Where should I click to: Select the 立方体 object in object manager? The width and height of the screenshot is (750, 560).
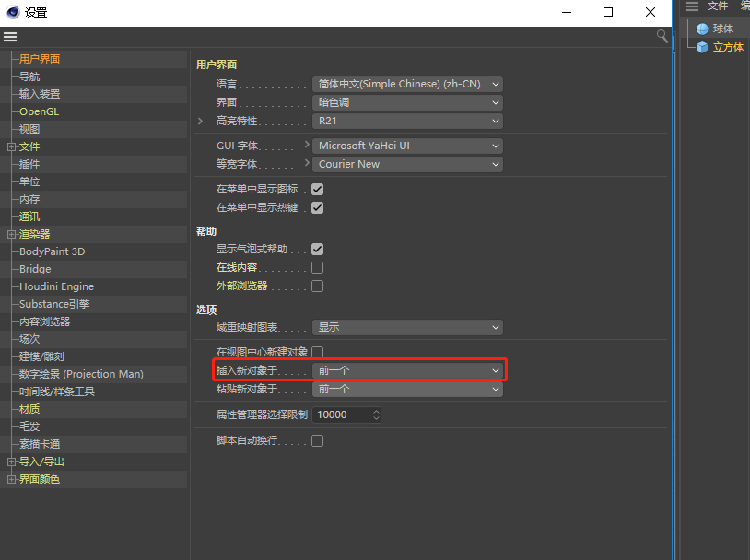pyautogui.click(x=728, y=47)
